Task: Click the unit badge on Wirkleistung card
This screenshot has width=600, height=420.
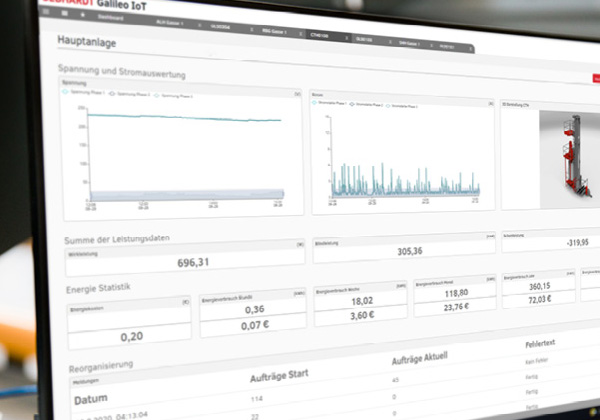Action: pos(300,243)
